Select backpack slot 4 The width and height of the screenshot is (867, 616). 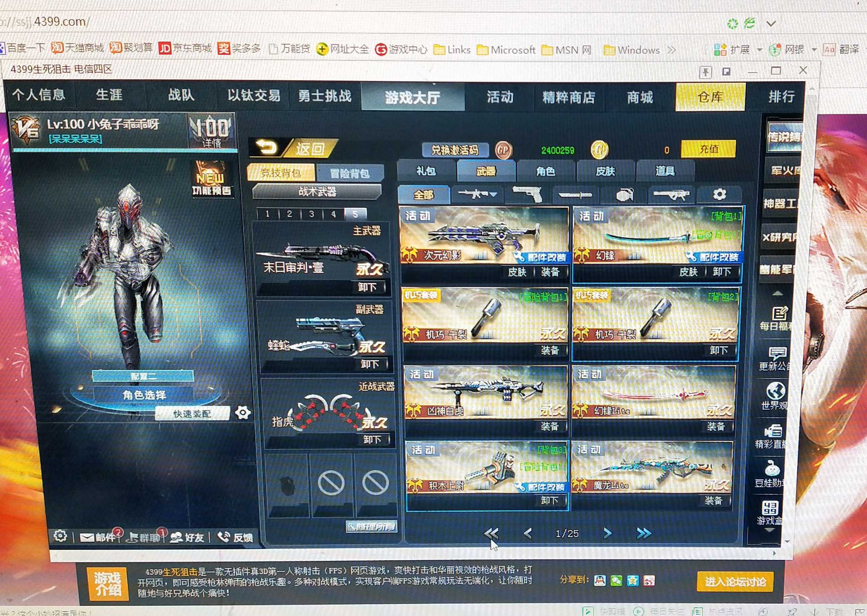click(x=333, y=214)
